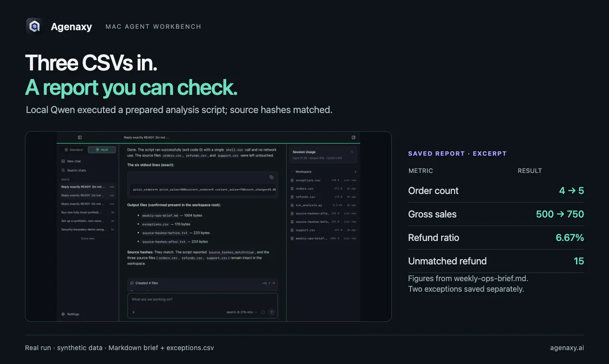609x364 pixels.
Task: Click the 'RESULT' column header
Action: click(530, 171)
